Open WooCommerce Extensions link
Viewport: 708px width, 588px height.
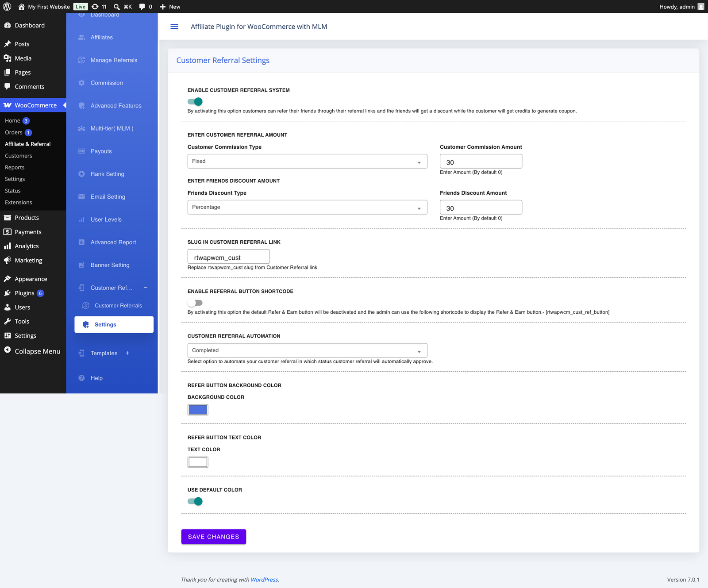(x=19, y=203)
